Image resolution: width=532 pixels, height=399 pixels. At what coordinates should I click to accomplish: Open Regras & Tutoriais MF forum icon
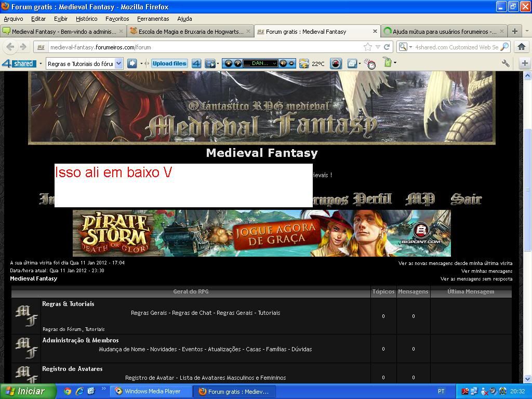click(x=26, y=316)
